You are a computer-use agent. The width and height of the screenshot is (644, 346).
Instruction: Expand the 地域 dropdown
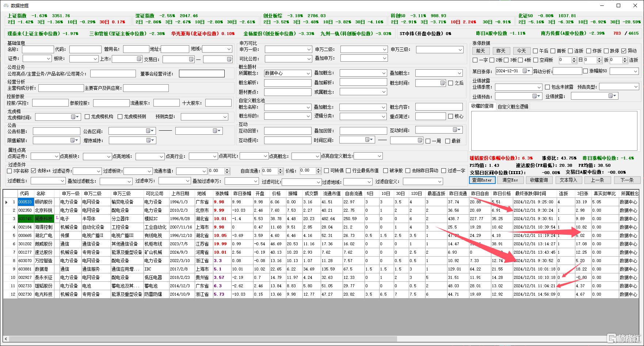click(x=229, y=49)
